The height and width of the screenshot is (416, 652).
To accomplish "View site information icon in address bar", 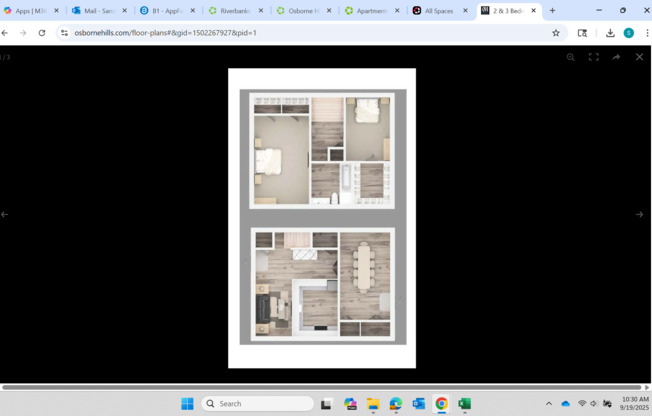I will (64, 33).
